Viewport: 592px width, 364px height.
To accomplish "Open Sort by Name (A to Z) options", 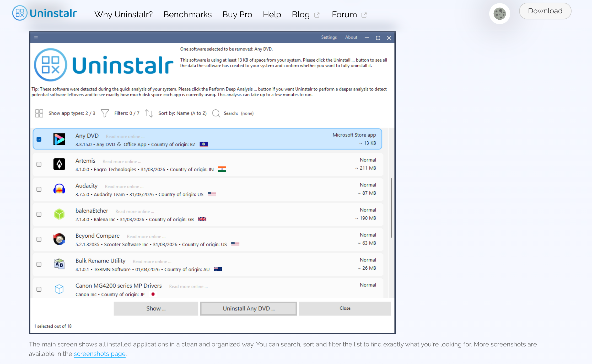I will pos(182,113).
